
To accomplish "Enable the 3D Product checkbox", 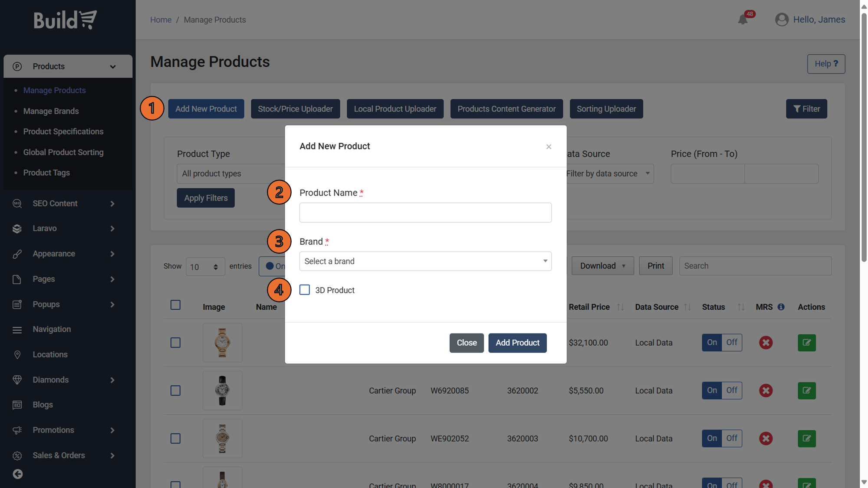I will 305,290.
